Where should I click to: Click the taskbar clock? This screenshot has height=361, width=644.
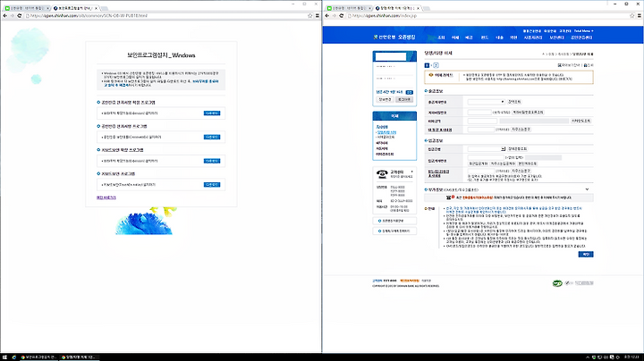point(632,357)
